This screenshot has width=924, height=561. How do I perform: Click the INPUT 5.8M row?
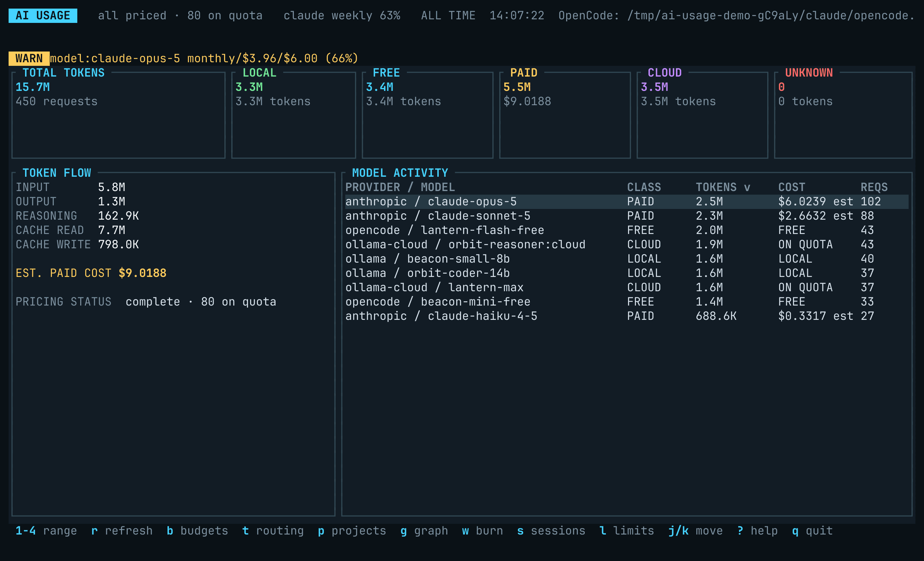(70, 187)
